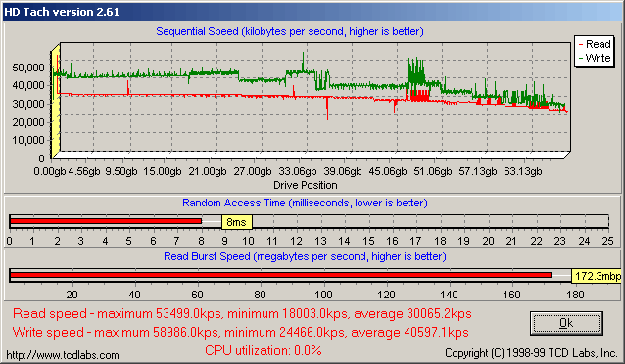This screenshot has width=625, height=364.
Task: Click the 15 mark on access time scale
Action: tap(368, 241)
